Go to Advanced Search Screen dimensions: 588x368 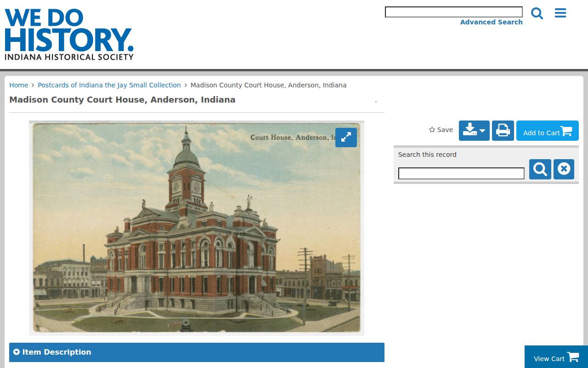[x=492, y=22]
